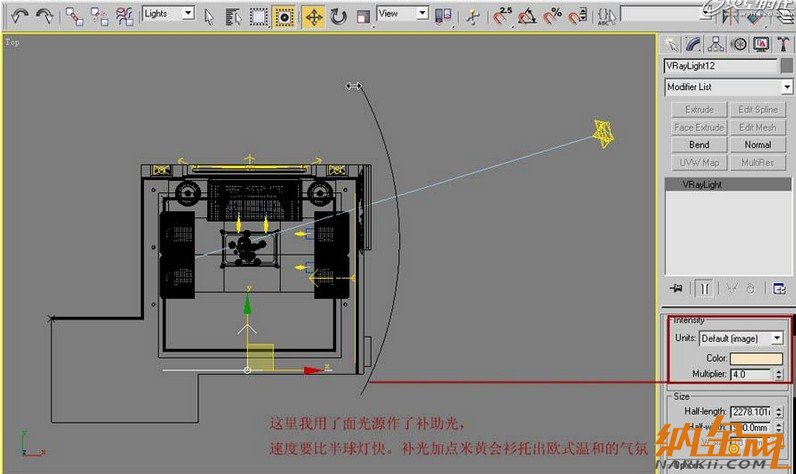Viewport: 796px width, 474px height.
Task: Click the Undo arrow in the toolbar
Action: coord(18,15)
